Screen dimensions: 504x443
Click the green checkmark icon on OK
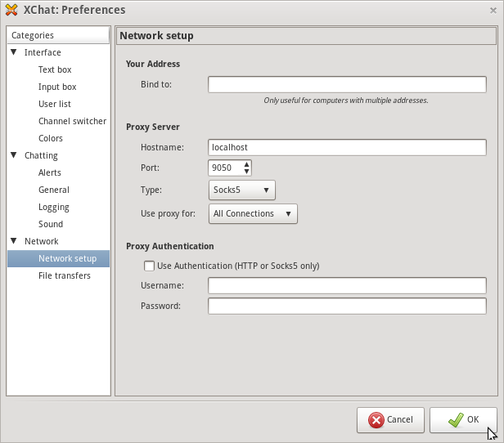click(x=456, y=419)
